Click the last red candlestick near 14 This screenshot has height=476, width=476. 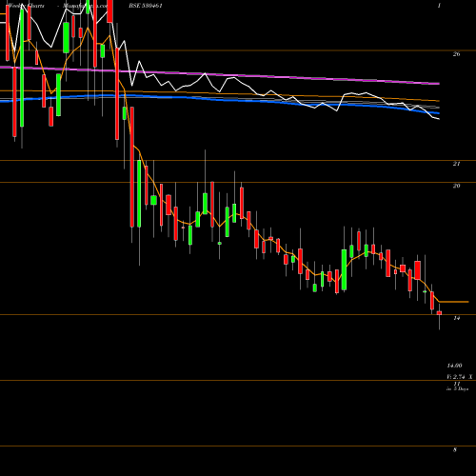(439, 313)
